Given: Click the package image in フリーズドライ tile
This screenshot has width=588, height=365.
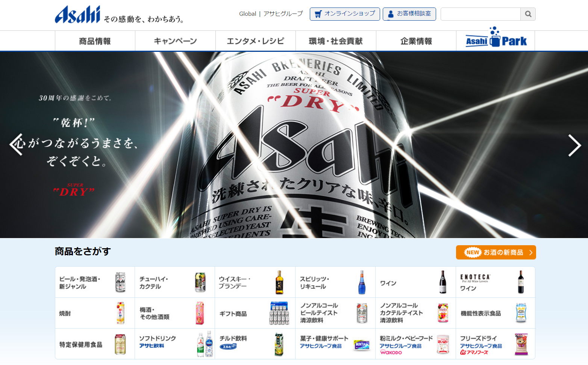Looking at the screenshot, I should 521,344.
